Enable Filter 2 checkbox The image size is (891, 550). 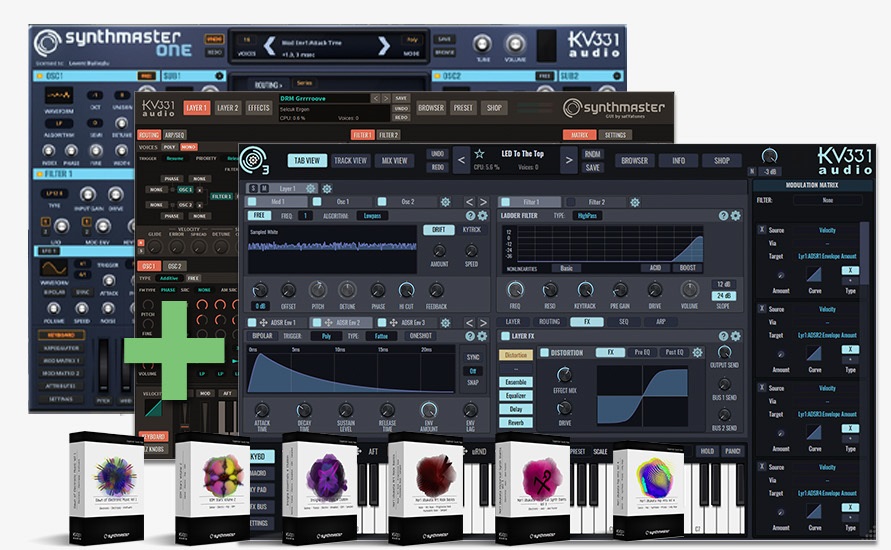[571, 202]
